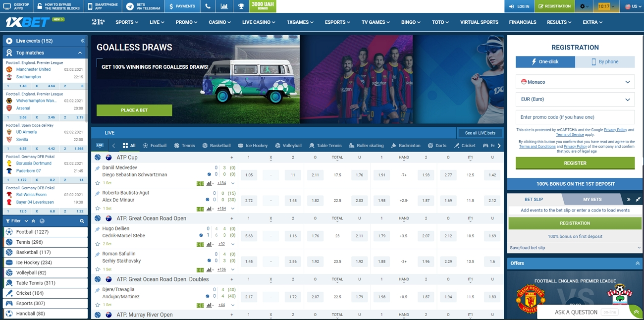644x320 pixels.
Task: Select Tennis in the live sports bar
Action: 184,146
